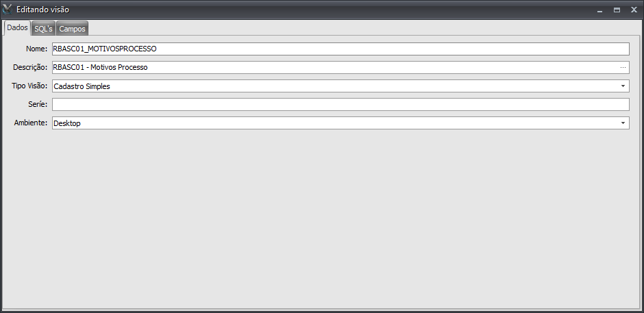The width and height of the screenshot is (644, 313).
Task: Select the Desktop value in the Ambiente combo box
Action: (67, 123)
